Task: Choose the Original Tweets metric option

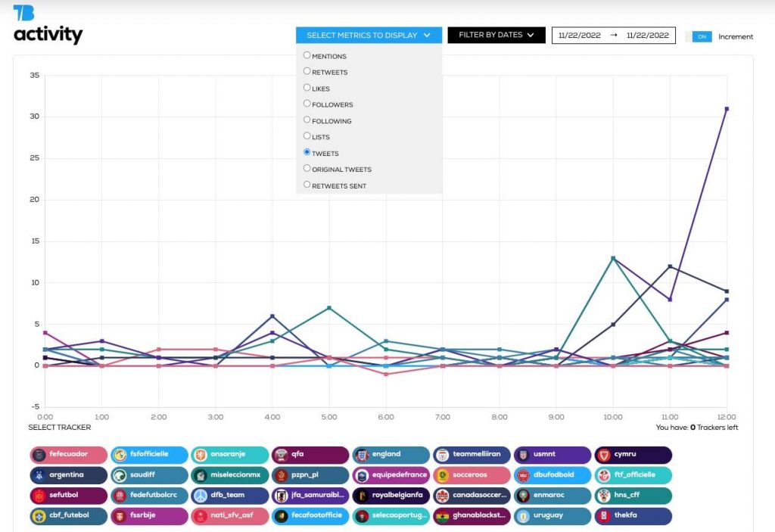Action: (x=307, y=168)
